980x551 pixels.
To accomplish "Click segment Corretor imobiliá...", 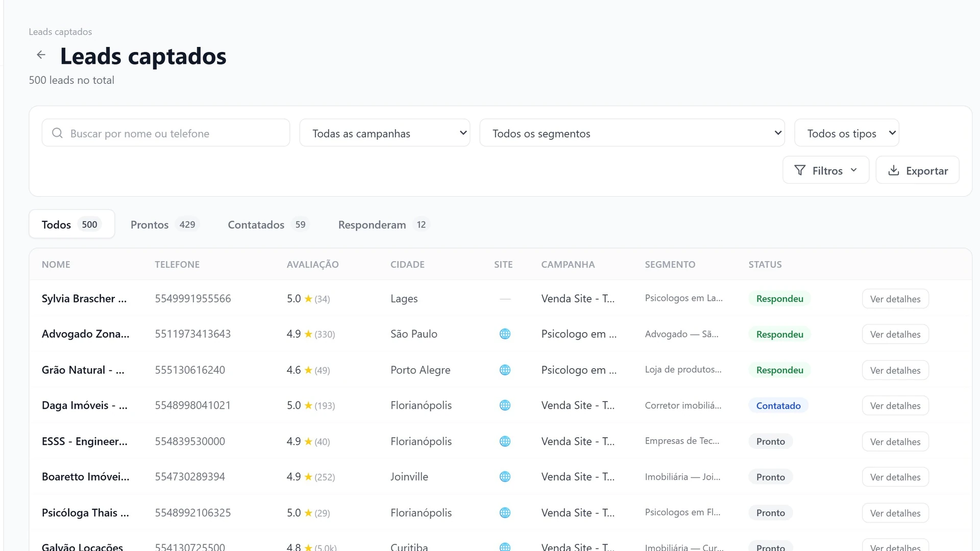I will 683,406.
